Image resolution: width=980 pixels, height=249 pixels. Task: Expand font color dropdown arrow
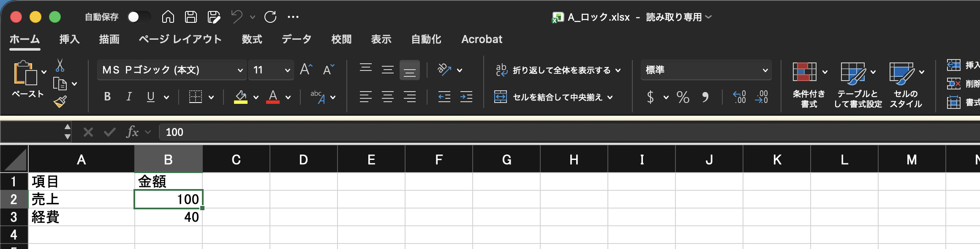(x=288, y=97)
